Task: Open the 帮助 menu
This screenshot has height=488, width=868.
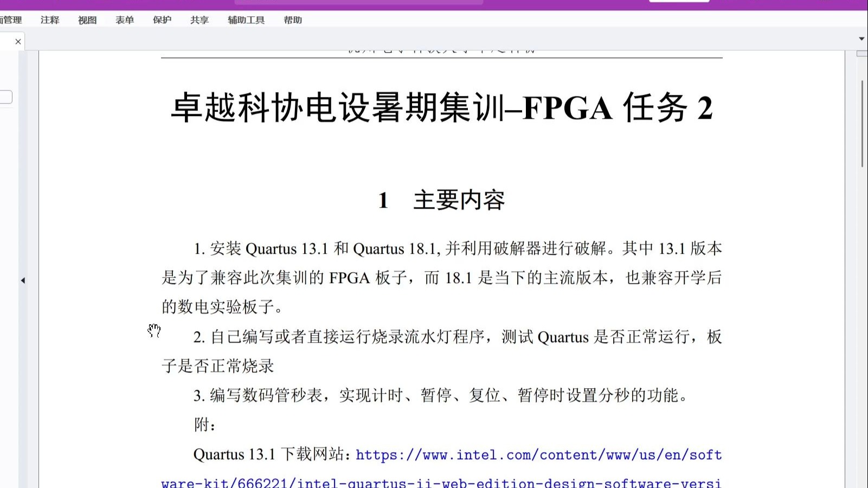Action: [x=293, y=20]
